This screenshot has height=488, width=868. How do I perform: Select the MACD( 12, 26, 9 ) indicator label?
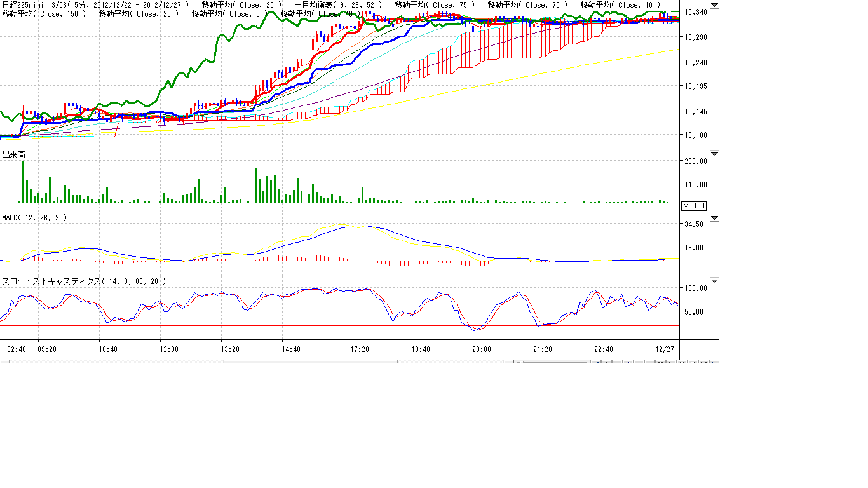34,218
